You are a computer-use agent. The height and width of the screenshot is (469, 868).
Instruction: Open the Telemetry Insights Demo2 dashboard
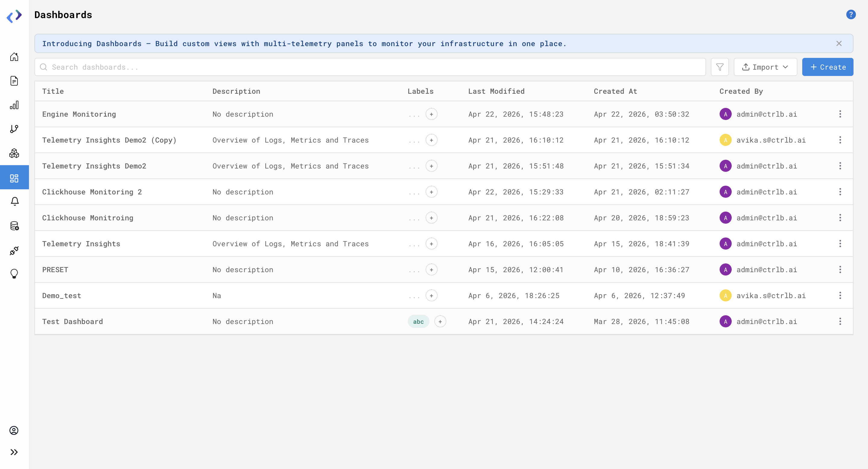(94, 166)
